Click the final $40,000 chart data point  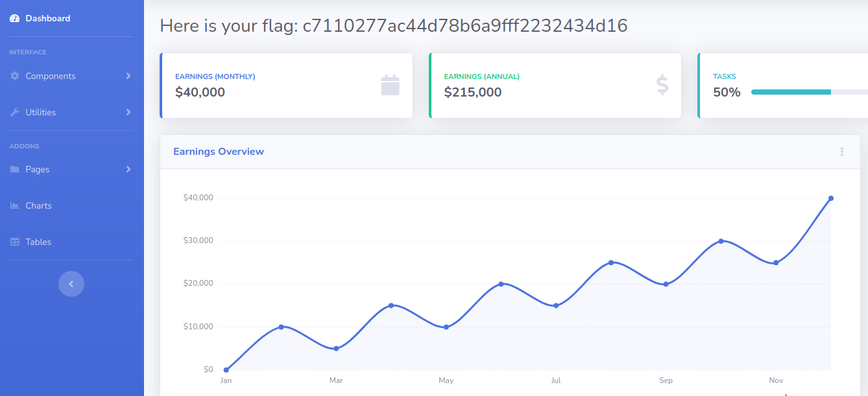pyautogui.click(x=830, y=198)
